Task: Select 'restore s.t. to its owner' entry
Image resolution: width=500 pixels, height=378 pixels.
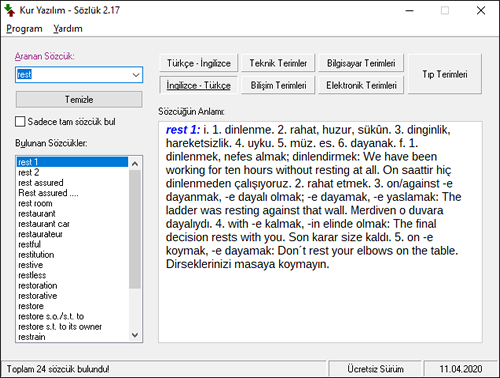Action: coord(72,326)
